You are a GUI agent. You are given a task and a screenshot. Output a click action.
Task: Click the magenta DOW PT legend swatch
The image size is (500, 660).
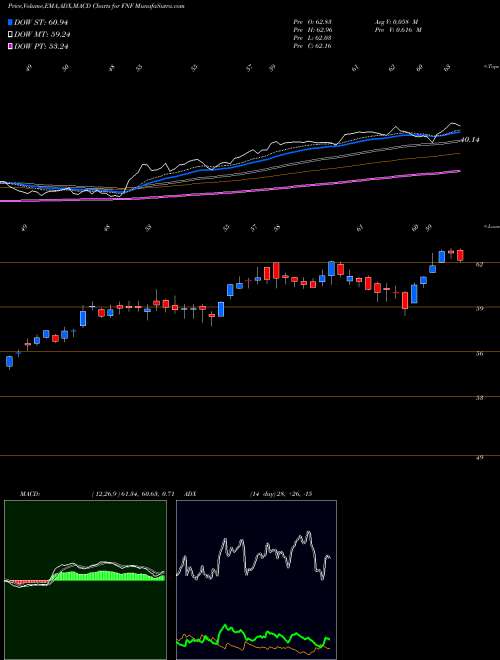[11, 46]
